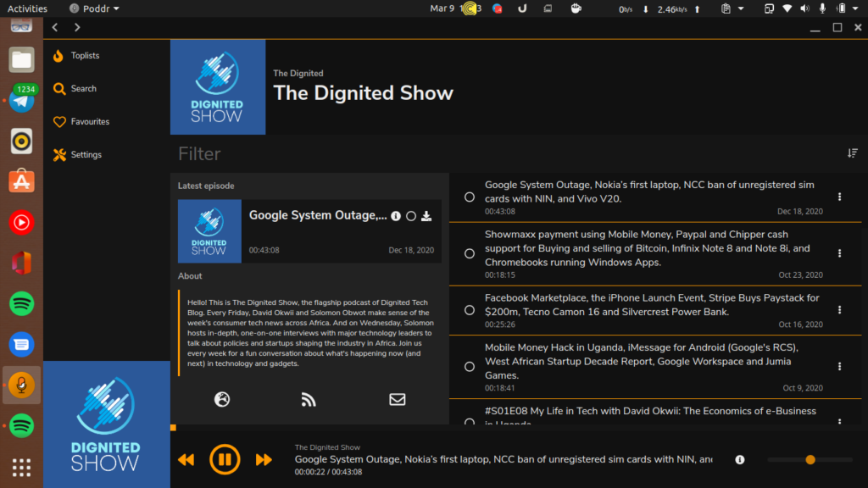Open more options for Google System Outage episode
Screen dimensions: 868x488
840,197
